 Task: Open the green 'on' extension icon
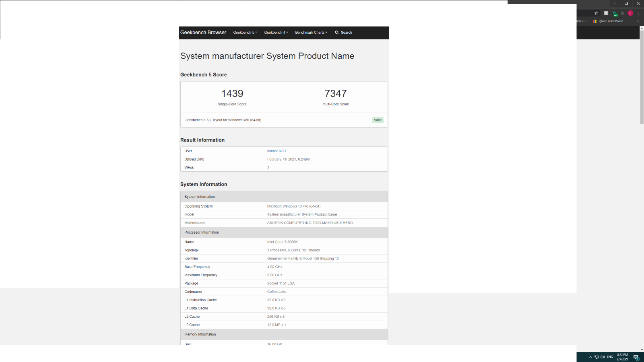pos(615,14)
